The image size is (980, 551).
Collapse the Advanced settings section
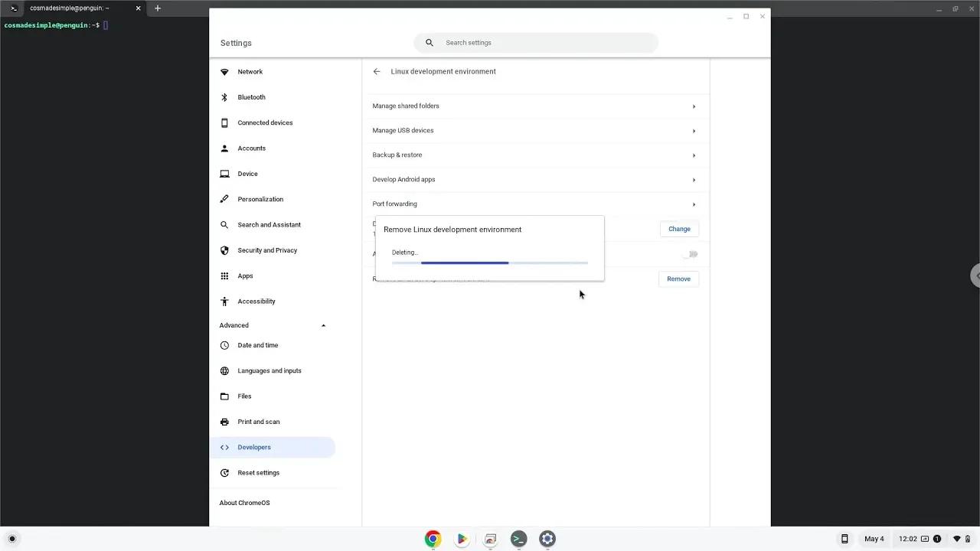(323, 324)
